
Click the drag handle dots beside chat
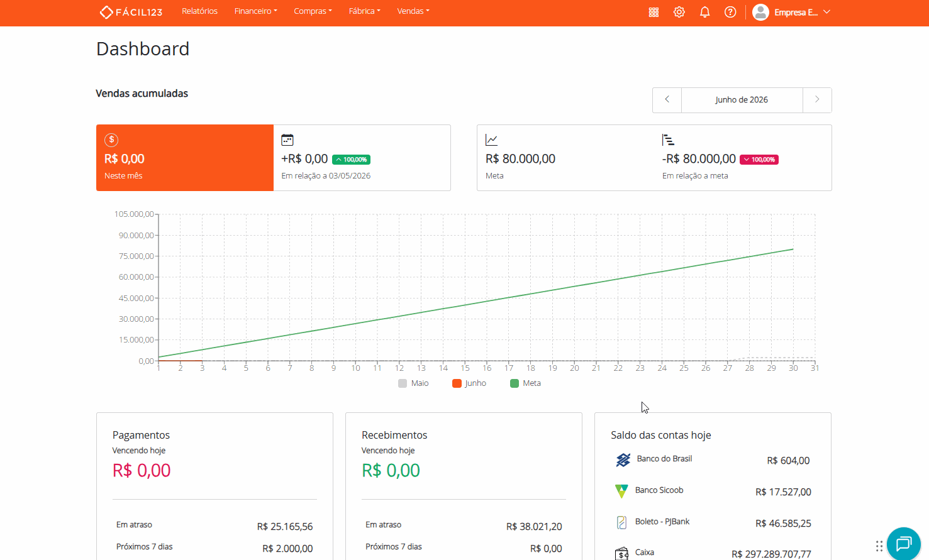(x=879, y=546)
